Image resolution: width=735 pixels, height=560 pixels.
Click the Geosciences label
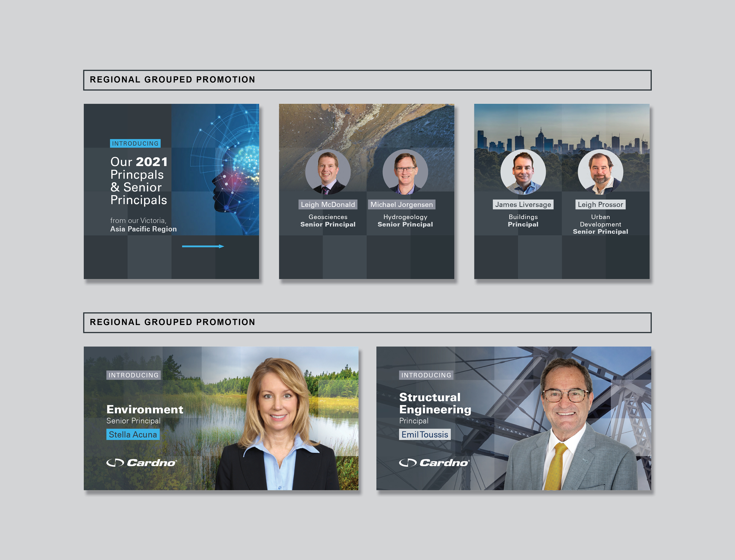click(328, 217)
